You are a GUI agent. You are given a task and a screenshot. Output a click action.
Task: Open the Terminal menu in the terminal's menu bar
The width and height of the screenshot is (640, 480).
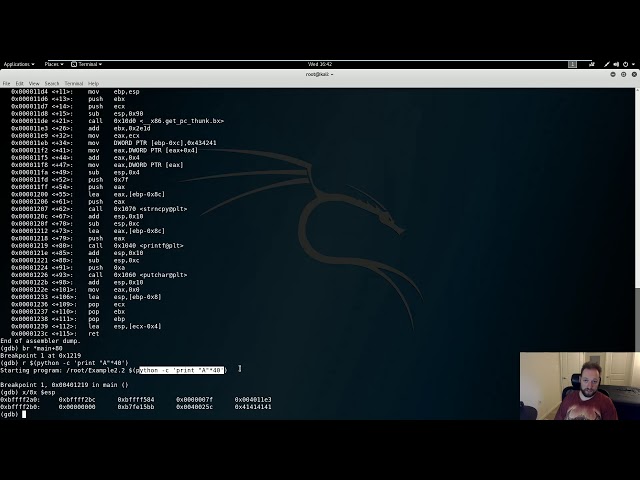tap(74, 83)
